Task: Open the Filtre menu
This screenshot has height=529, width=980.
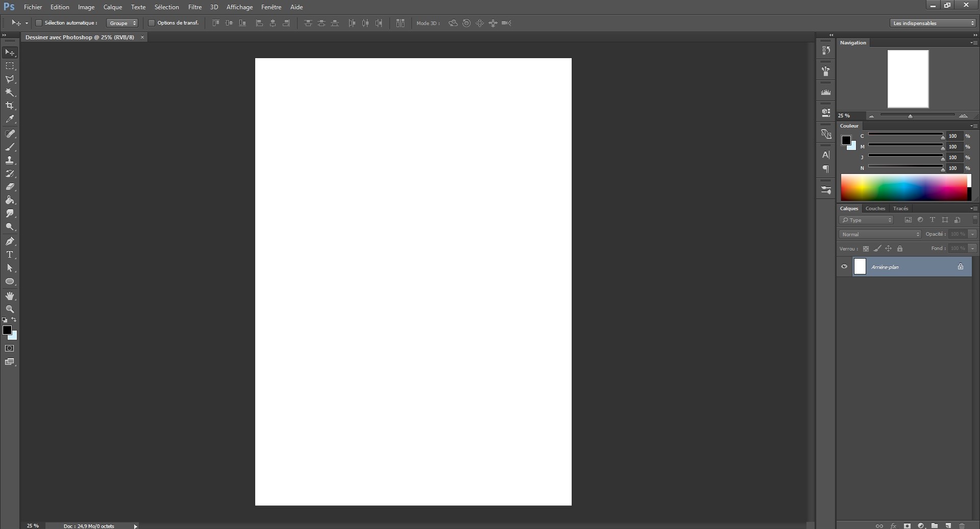Action: (x=194, y=7)
